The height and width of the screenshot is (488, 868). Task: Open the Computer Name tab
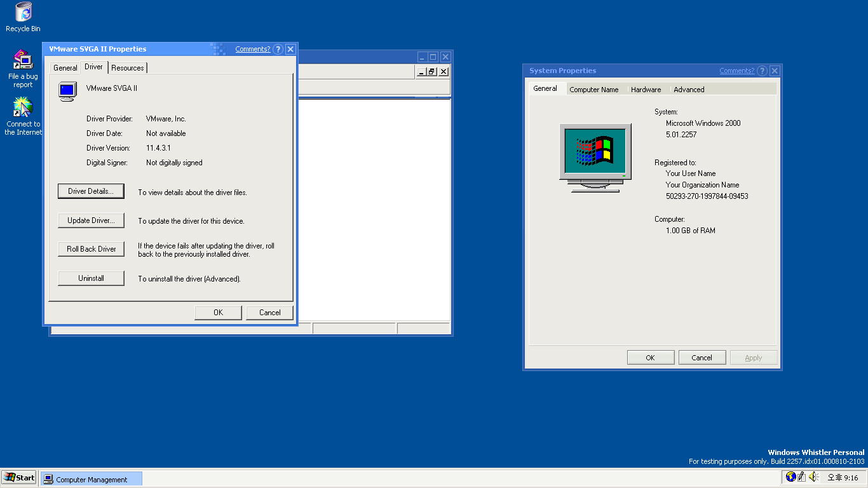(x=594, y=90)
